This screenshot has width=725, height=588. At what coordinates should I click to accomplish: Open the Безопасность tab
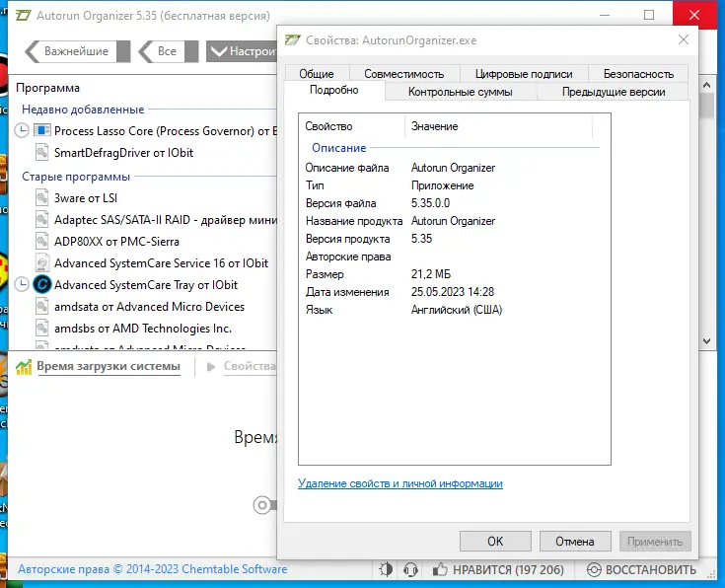(638, 74)
